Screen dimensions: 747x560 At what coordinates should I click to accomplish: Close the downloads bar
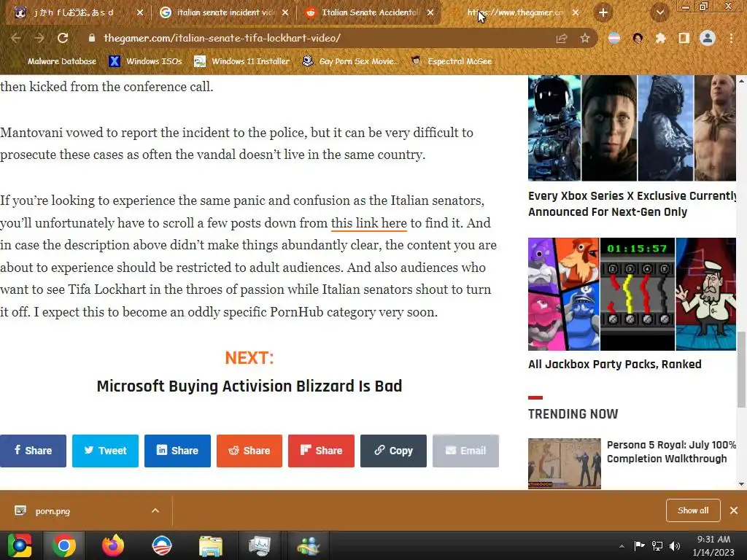[734, 510]
